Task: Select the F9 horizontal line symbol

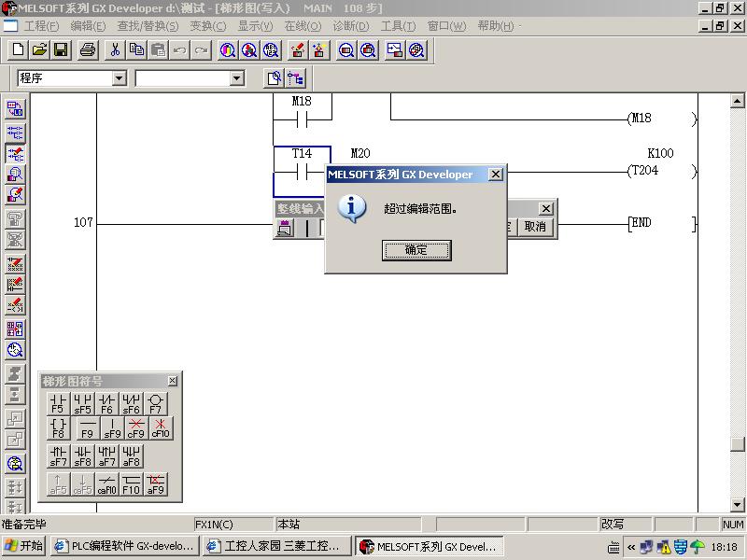Action: pyautogui.click(x=88, y=428)
